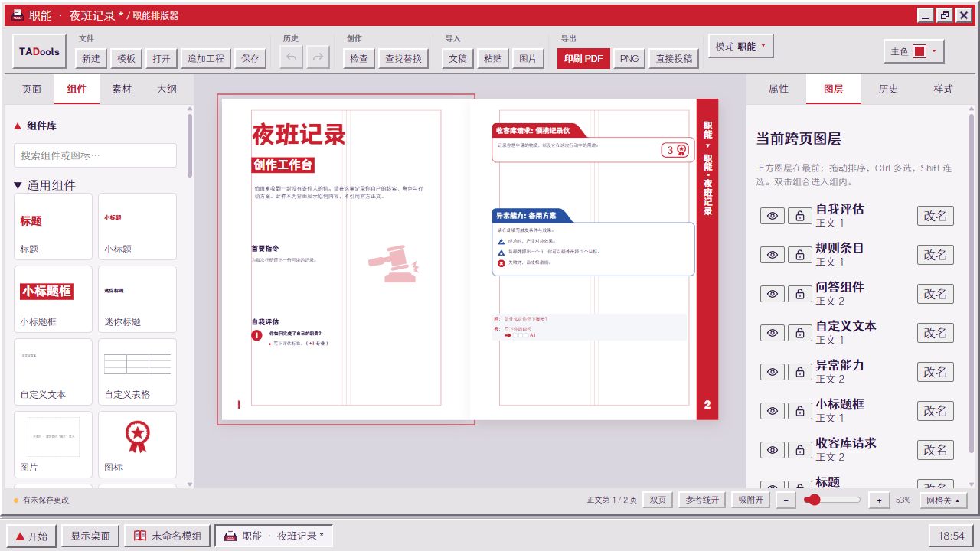Select the gavel illustration on the page
Screen dimensions: 980x551
pyautogui.click(x=394, y=264)
